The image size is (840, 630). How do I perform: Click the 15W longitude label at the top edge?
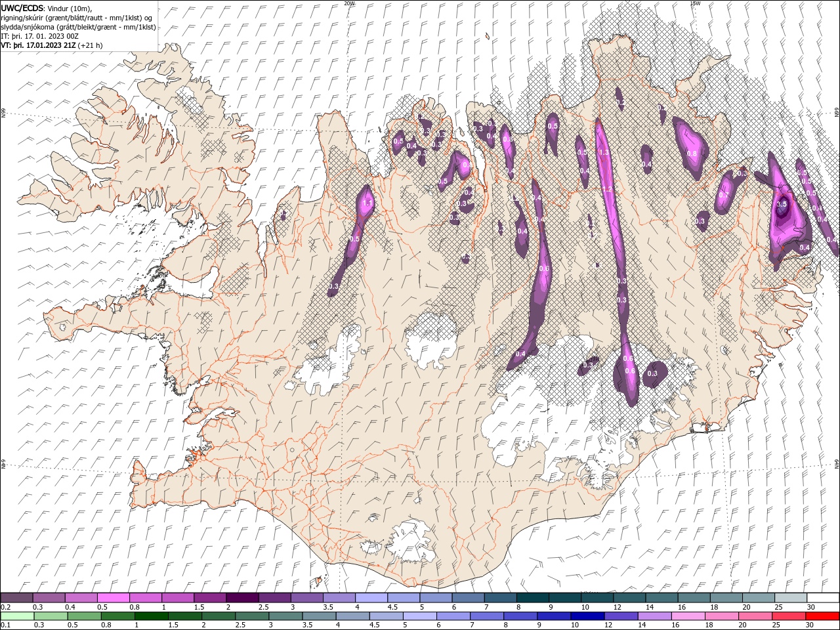(x=695, y=3)
